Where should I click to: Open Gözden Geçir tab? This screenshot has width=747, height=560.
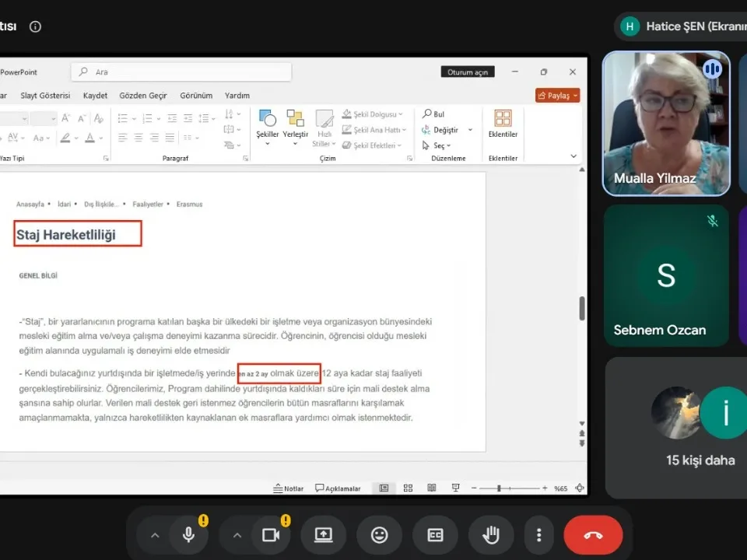143,95
